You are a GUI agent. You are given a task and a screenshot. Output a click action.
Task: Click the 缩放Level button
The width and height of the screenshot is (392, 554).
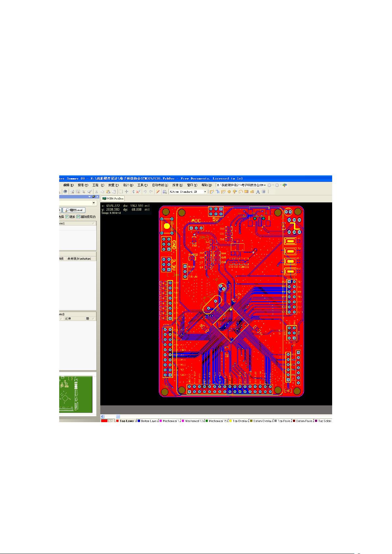(74, 210)
